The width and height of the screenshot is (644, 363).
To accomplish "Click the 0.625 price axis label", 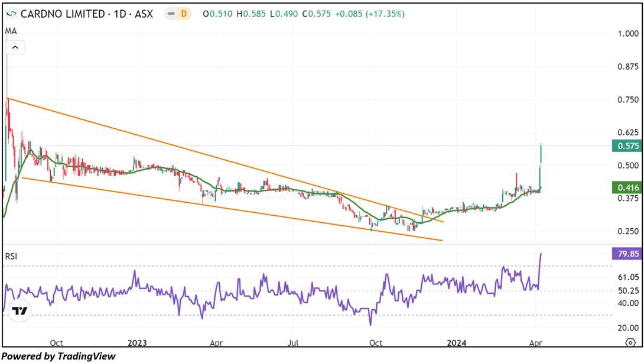I will tap(629, 132).
